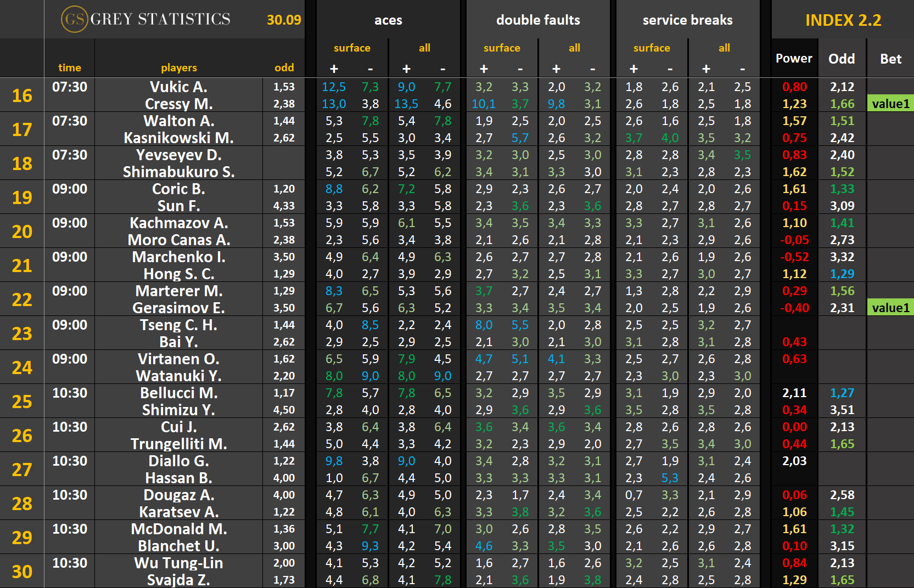
Task: Click the 09:00 time for Virtanen O.
Action: 70,359
